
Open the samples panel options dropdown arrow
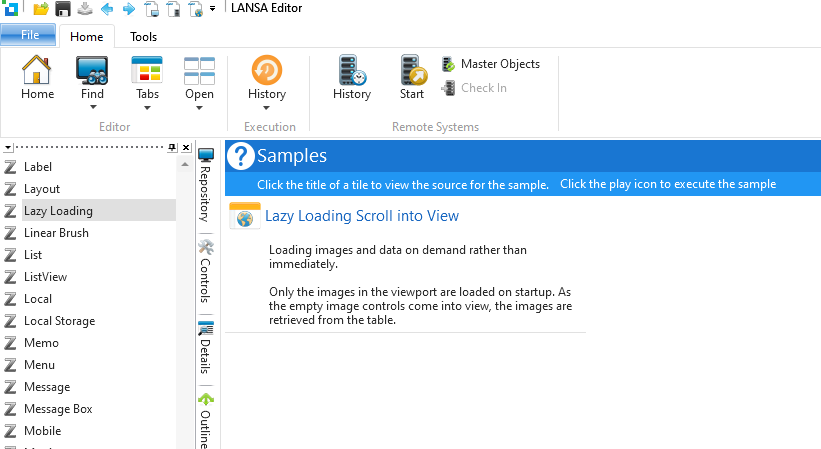point(7,148)
